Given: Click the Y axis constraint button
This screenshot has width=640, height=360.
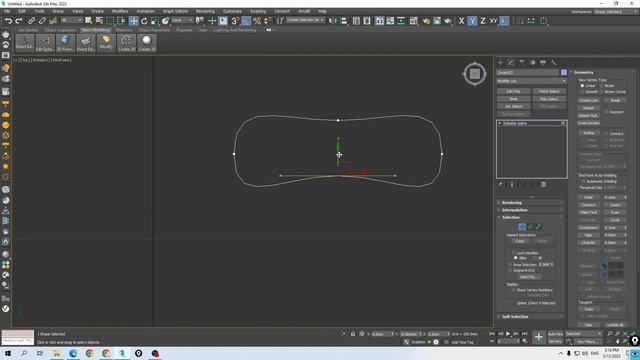Looking at the screenshot, I should pos(472,20).
